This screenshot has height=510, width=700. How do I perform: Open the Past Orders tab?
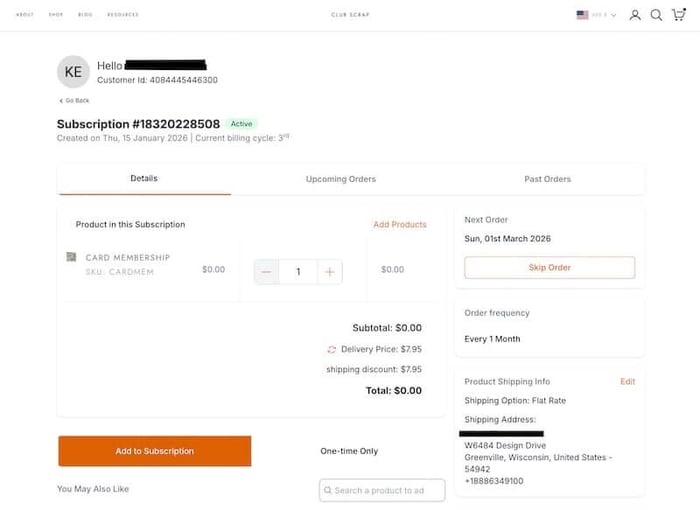coord(547,179)
